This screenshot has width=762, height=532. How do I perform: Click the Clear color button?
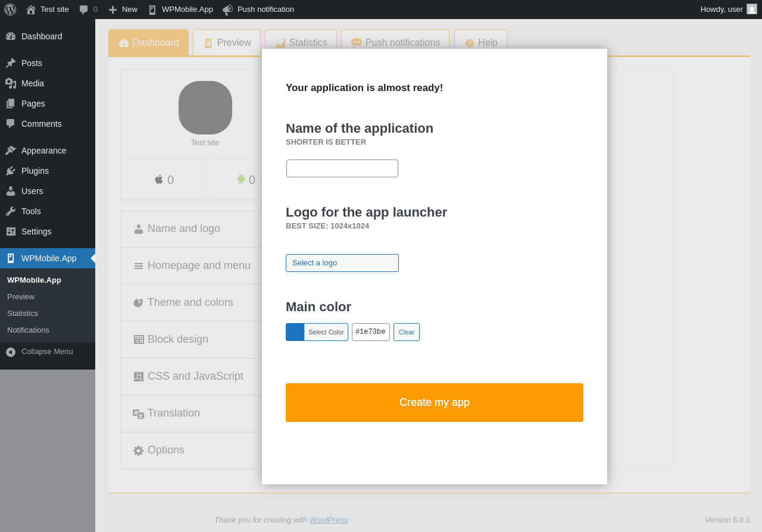coord(407,332)
